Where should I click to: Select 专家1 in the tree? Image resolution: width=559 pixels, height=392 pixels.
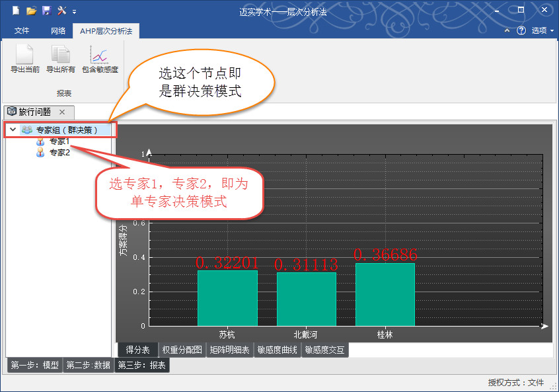[x=59, y=141]
